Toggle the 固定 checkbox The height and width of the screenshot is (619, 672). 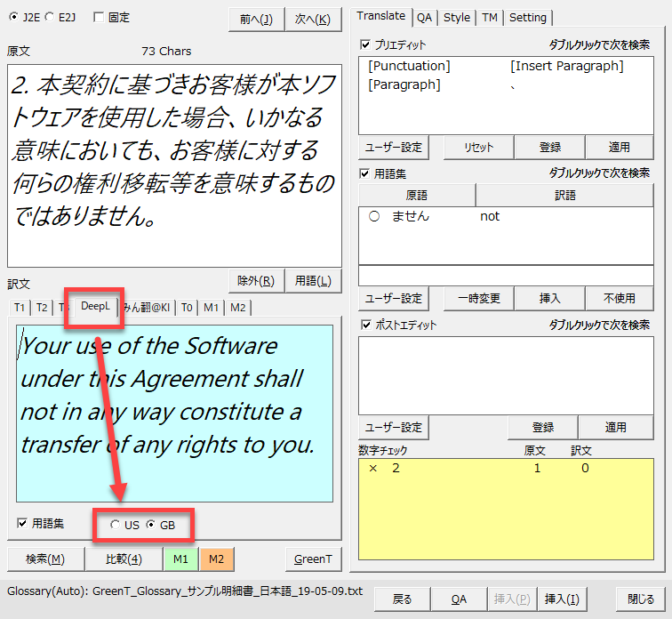point(98,17)
